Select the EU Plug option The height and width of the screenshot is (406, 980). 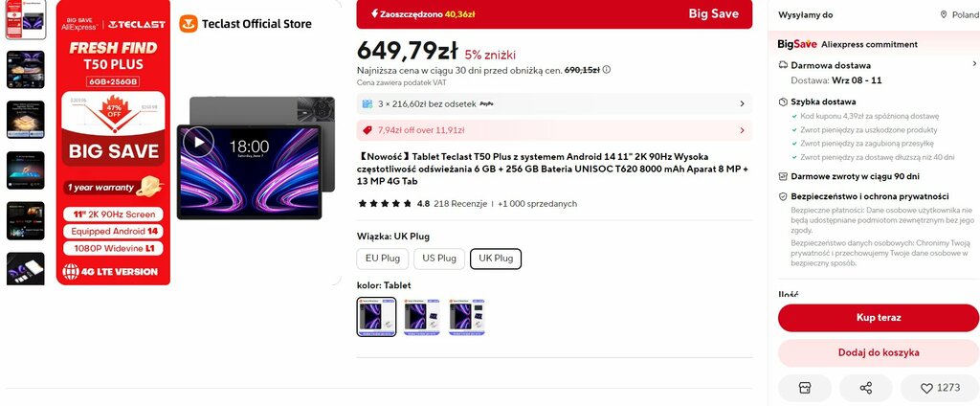pos(383,259)
